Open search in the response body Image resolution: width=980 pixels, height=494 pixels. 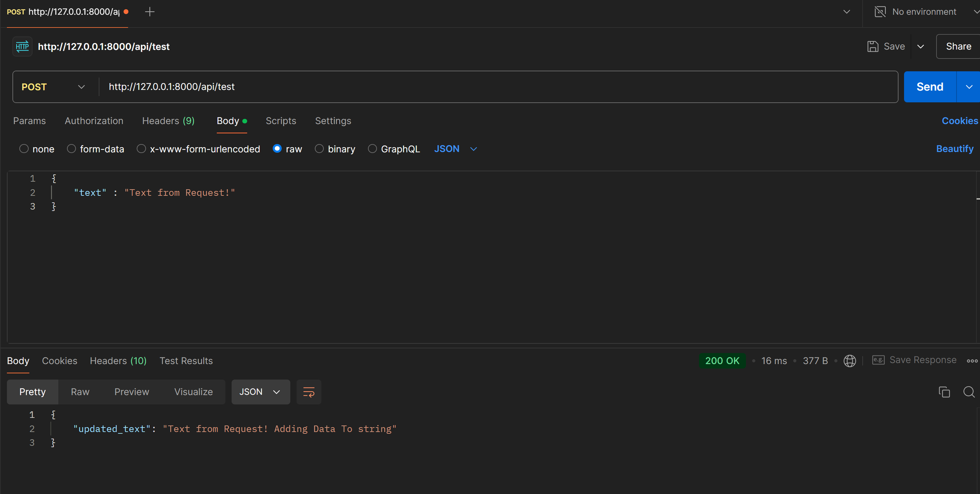click(969, 392)
